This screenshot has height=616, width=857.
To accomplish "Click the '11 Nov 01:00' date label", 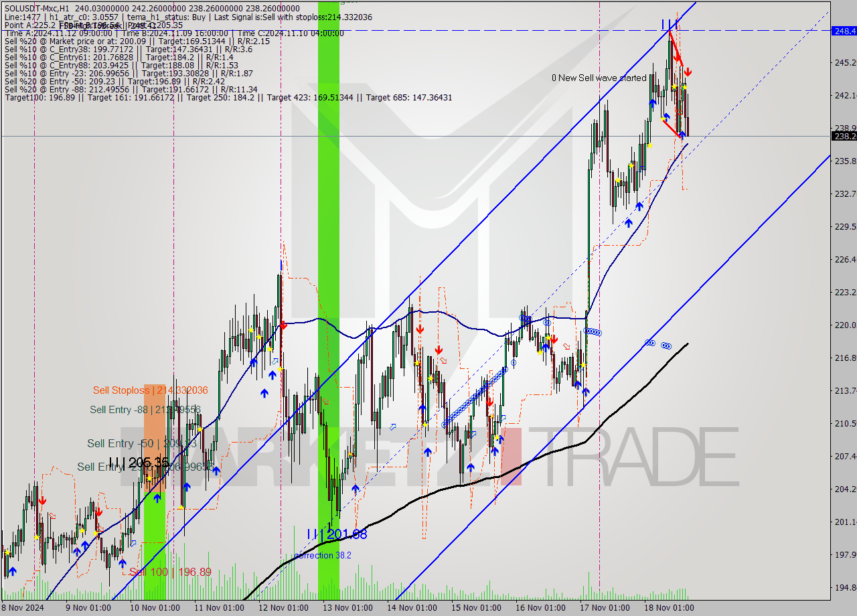I will click(x=219, y=608).
